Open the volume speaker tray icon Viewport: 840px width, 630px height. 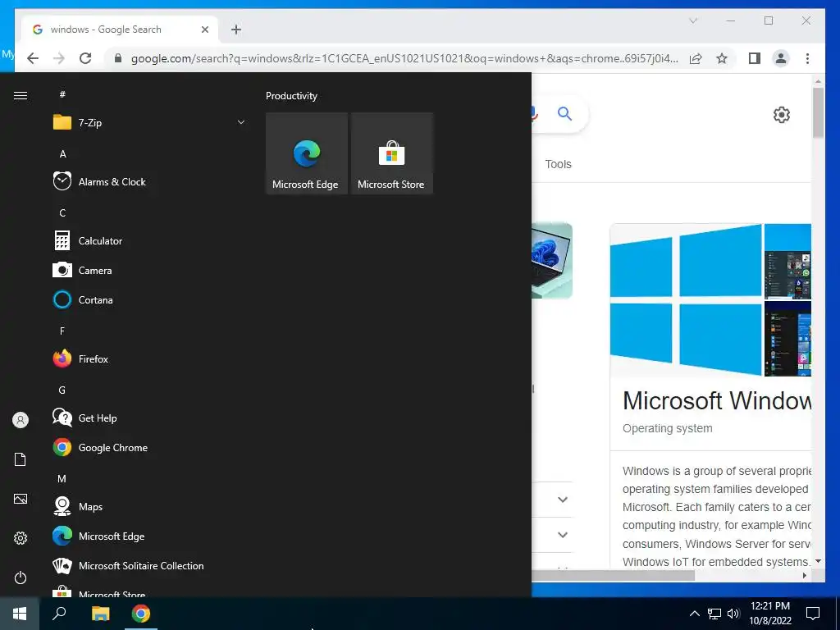tap(733, 614)
